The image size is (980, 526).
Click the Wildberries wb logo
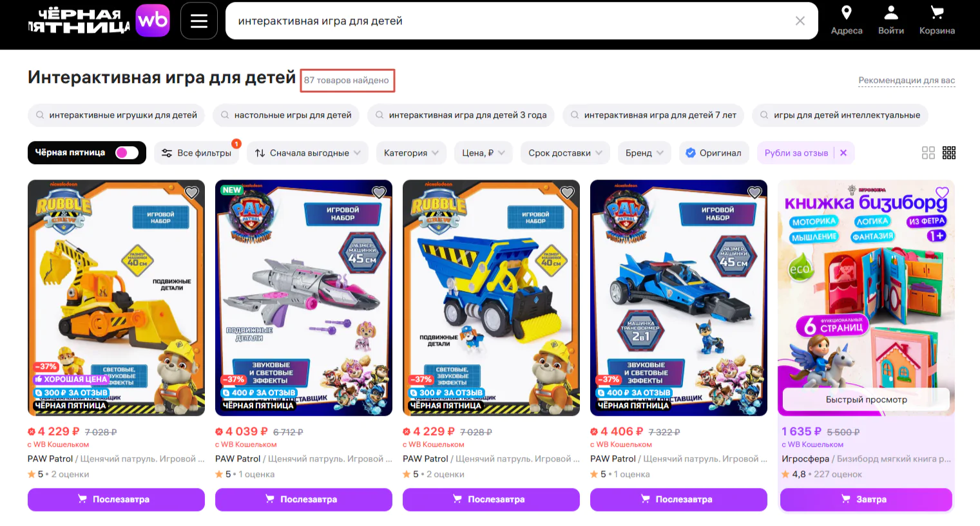click(x=153, y=21)
